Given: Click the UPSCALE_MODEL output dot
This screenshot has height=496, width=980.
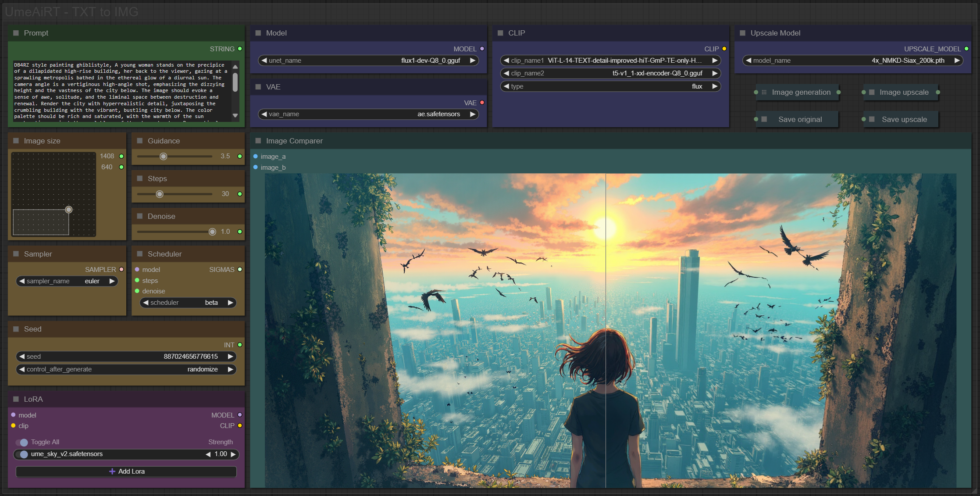Looking at the screenshot, I should [x=966, y=49].
